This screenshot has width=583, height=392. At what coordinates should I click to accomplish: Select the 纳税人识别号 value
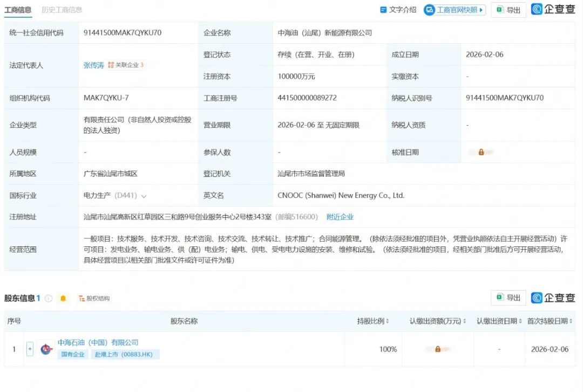[505, 98]
